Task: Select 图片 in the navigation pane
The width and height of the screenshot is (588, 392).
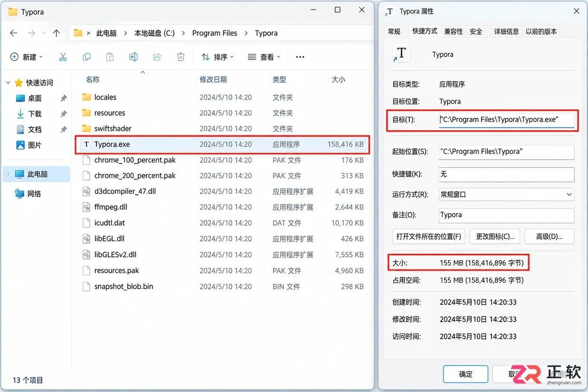Action: (x=35, y=145)
